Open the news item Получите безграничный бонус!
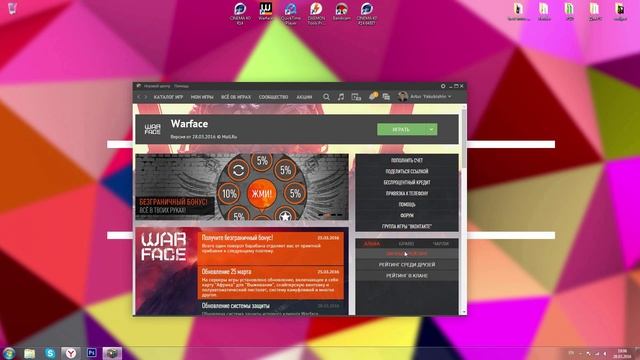Screen dimensions: 640x360 [x=271, y=248]
